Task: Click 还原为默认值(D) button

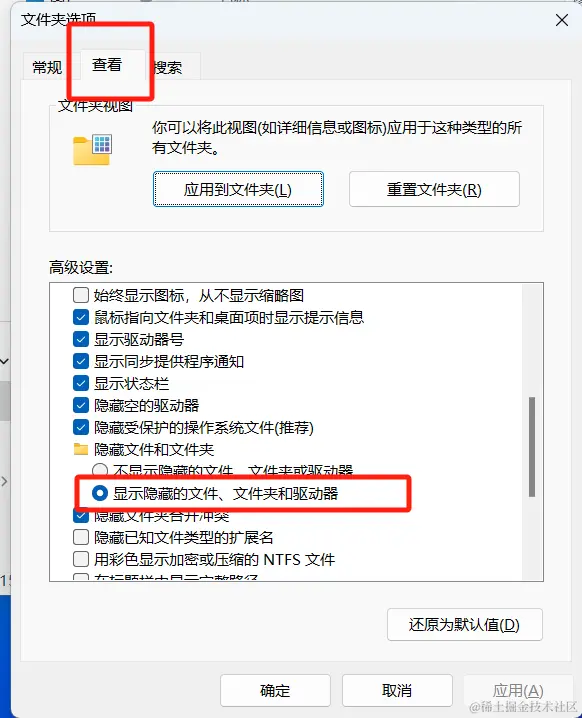Action: click(x=465, y=625)
